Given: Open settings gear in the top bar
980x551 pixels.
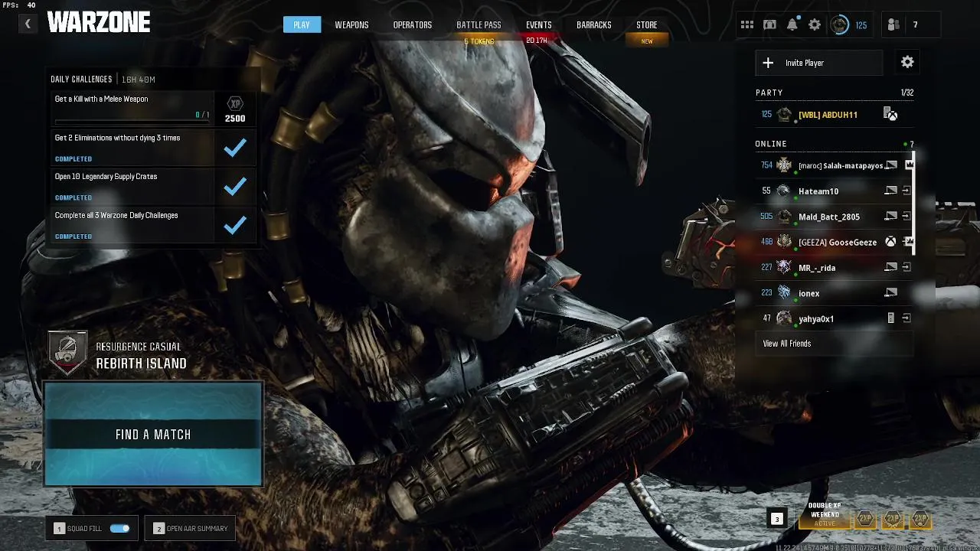Looking at the screenshot, I should pos(815,25).
